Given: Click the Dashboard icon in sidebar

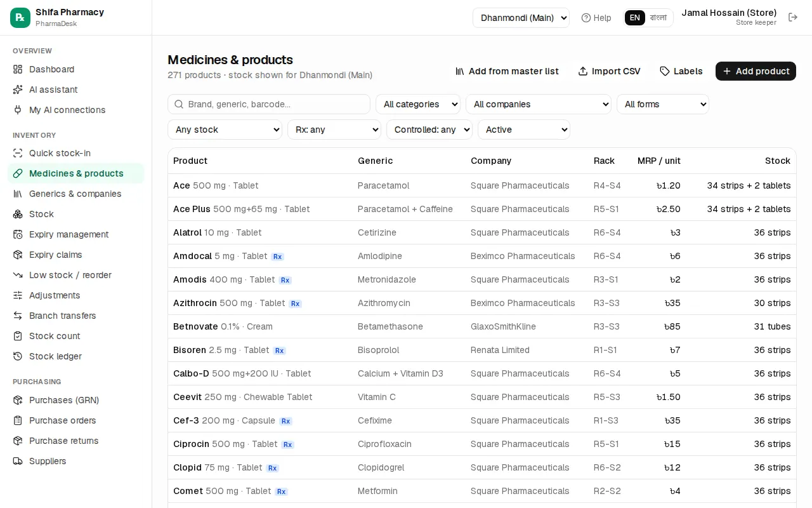Looking at the screenshot, I should (18, 69).
